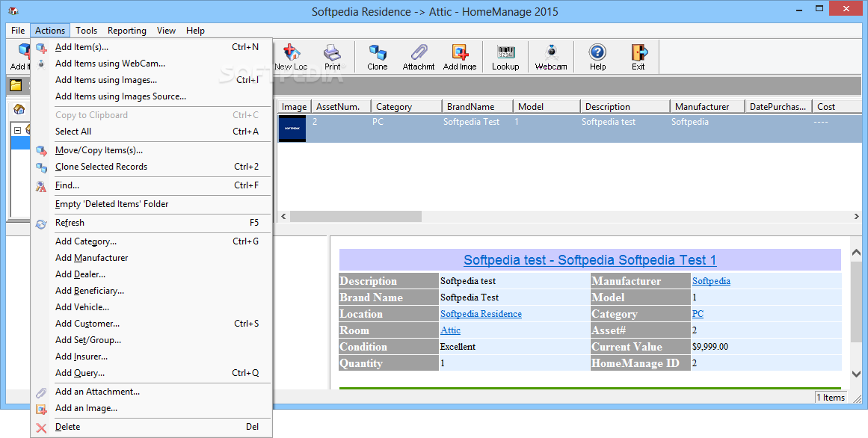Viewport: 868px width, 438px height.
Task: Open the Tools menu
Action: (x=87, y=31)
